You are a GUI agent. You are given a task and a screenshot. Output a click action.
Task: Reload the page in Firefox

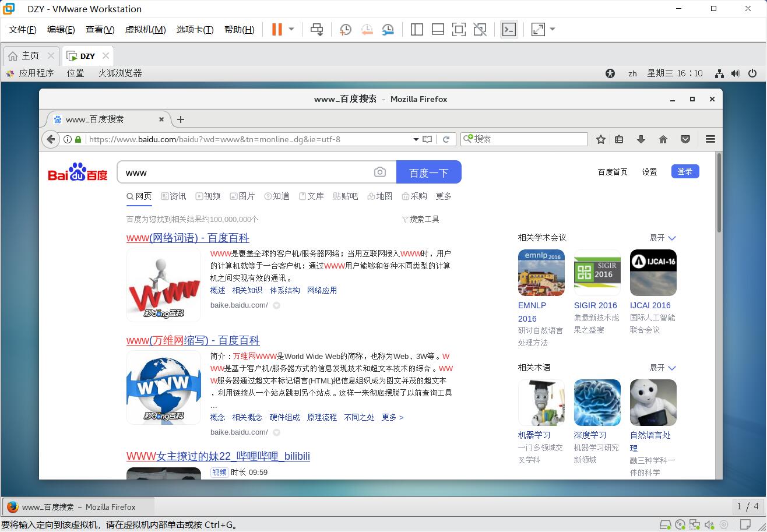click(x=446, y=139)
